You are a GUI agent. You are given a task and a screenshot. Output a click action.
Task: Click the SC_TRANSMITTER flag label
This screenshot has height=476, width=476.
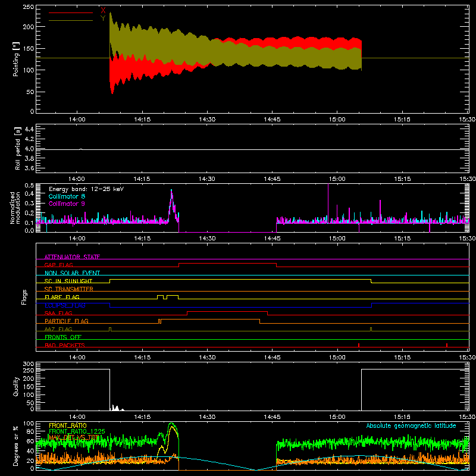point(69,289)
